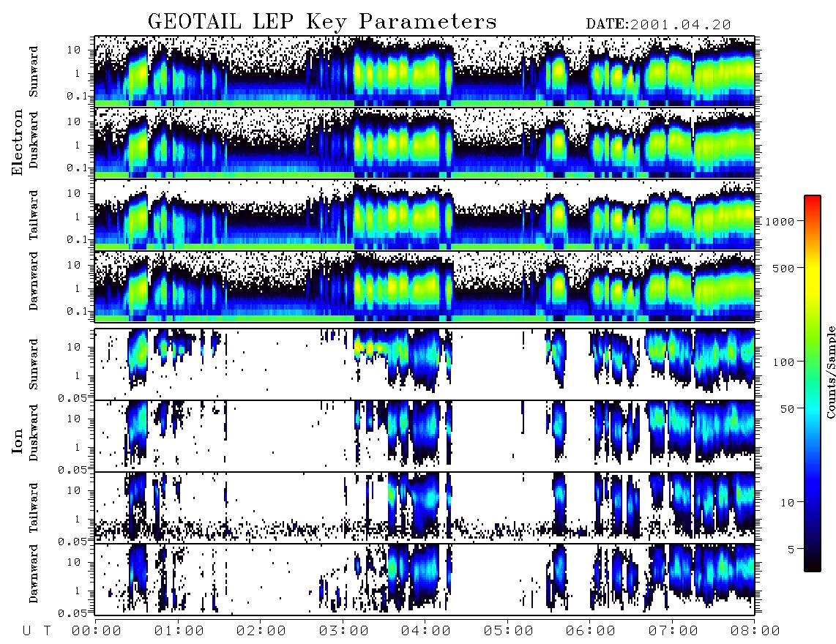This screenshot has width=836, height=644.
Task: Click the Ion Sunward panel label
Action: coord(34,364)
